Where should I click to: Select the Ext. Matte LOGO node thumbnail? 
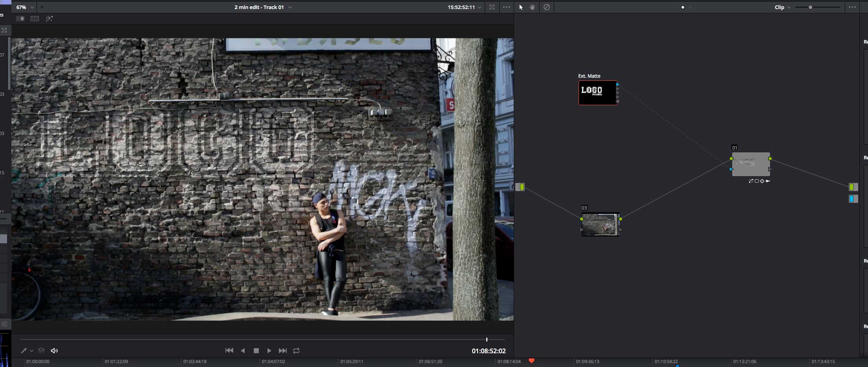[598, 93]
